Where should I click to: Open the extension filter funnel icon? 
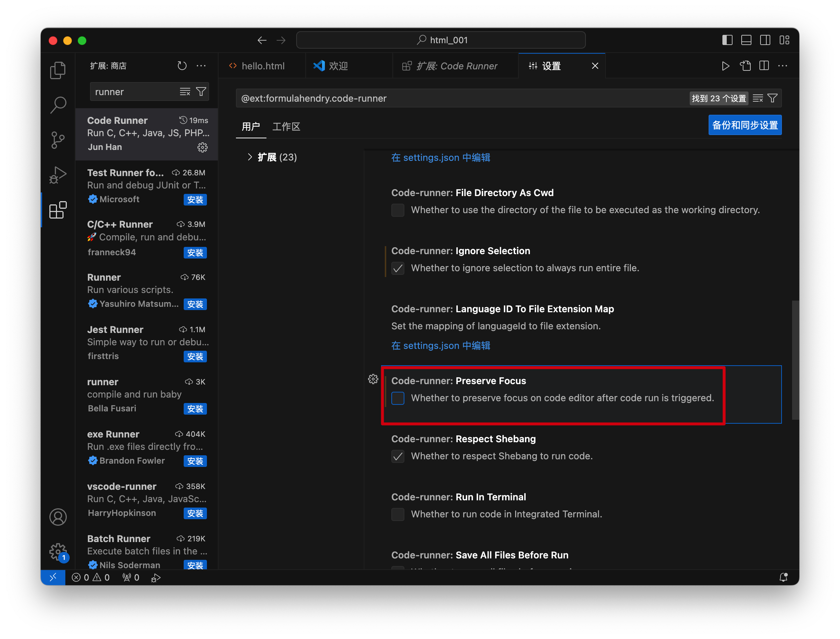coord(201,91)
